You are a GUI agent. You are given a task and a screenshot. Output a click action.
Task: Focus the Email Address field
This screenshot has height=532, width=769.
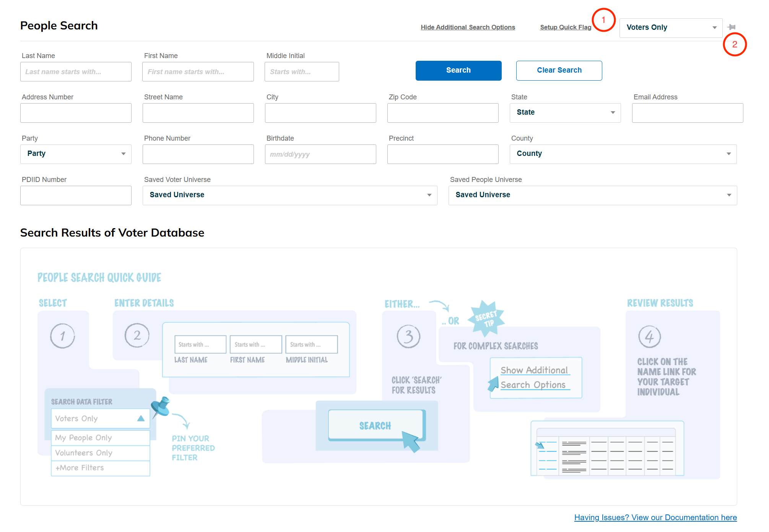pos(687,113)
